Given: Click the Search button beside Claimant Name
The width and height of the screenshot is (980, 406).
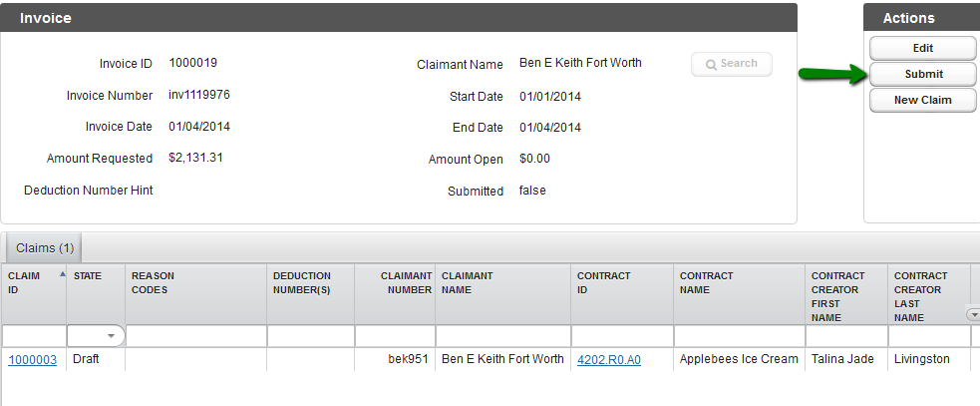Looking at the screenshot, I should pos(731,64).
